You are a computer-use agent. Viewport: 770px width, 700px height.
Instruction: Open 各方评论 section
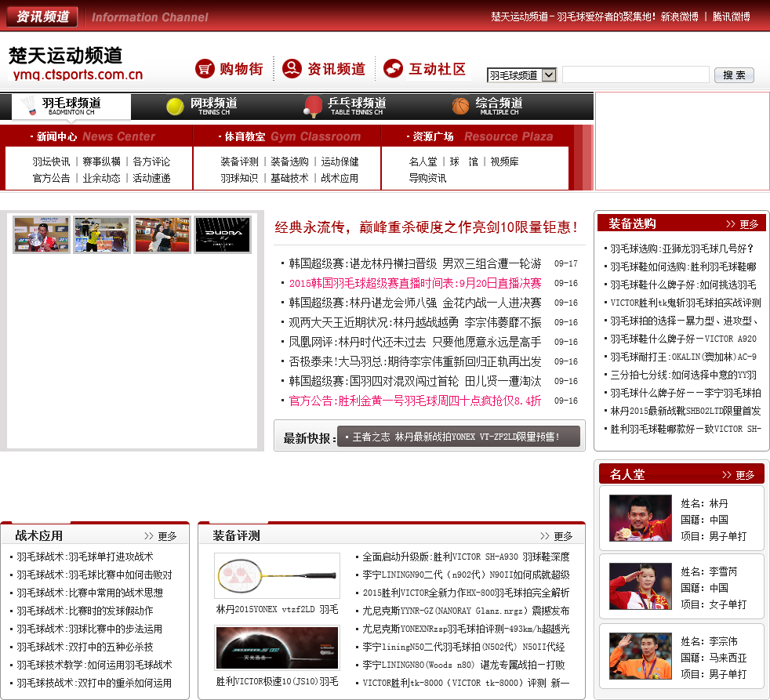[x=151, y=161]
